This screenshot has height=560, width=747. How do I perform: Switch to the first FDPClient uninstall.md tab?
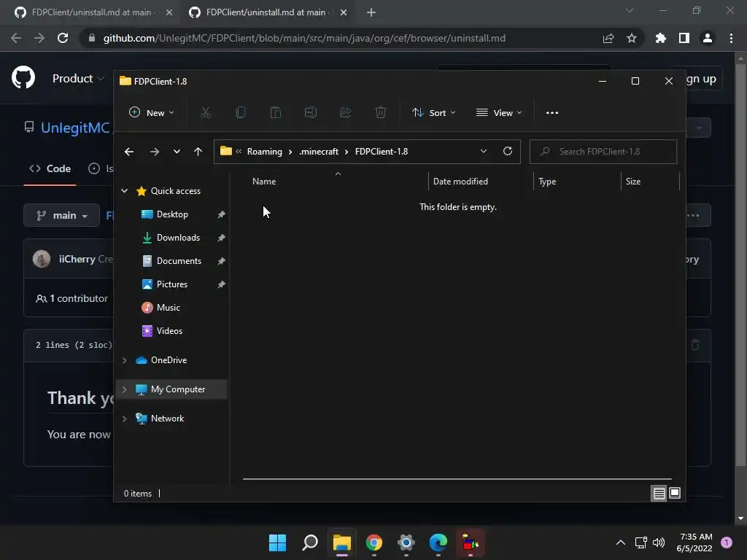(90, 12)
